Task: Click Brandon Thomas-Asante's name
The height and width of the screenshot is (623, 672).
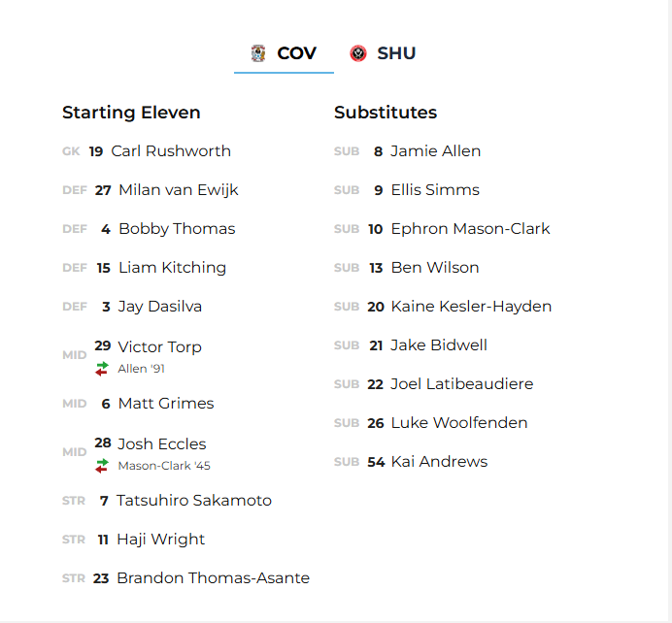Action: click(x=213, y=578)
